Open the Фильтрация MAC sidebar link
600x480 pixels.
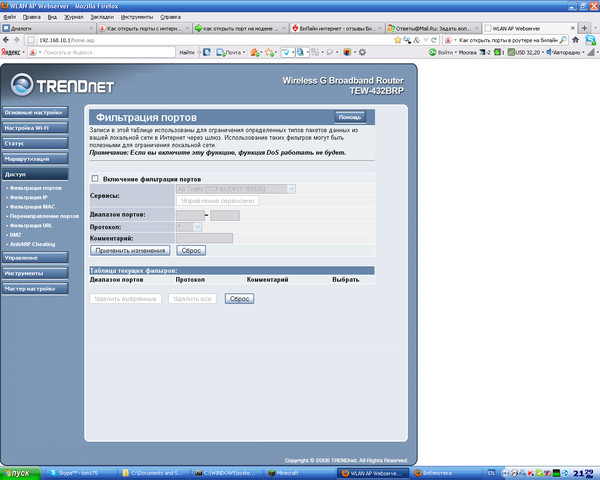coord(33,207)
